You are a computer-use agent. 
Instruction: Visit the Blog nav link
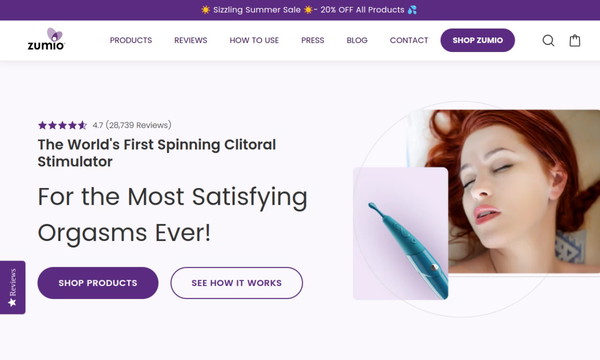coord(357,40)
